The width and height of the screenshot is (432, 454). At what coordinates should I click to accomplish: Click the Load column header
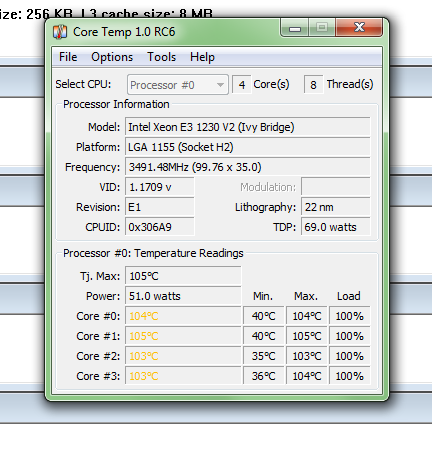tap(349, 296)
